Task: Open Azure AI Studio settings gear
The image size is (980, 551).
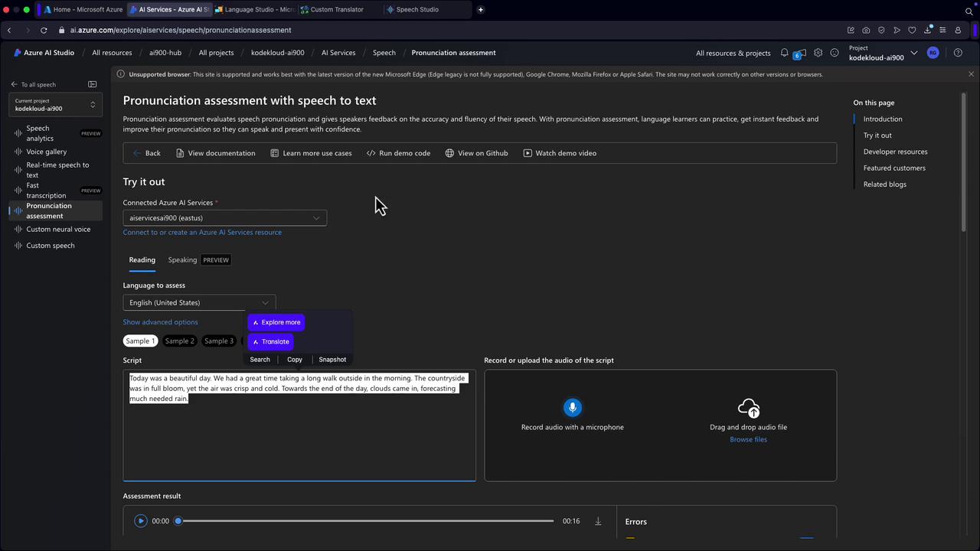Action: (x=818, y=53)
